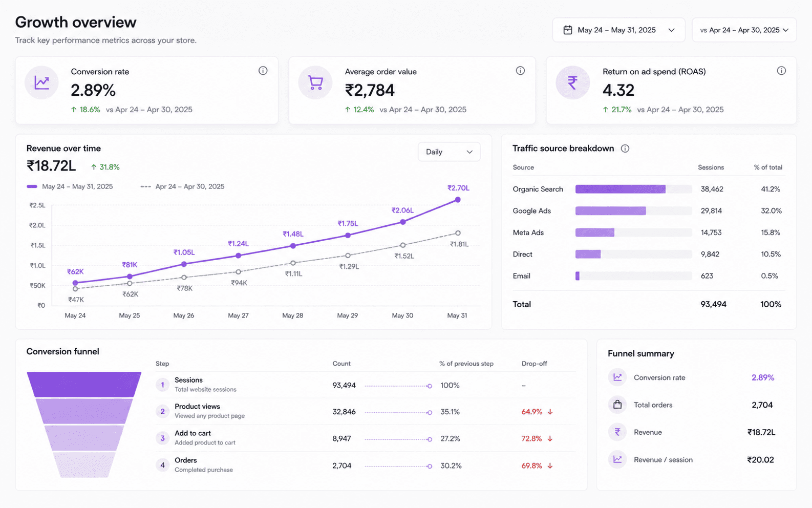Click the Total 93,494 sessions value
This screenshot has width=812, height=508.
713,304
